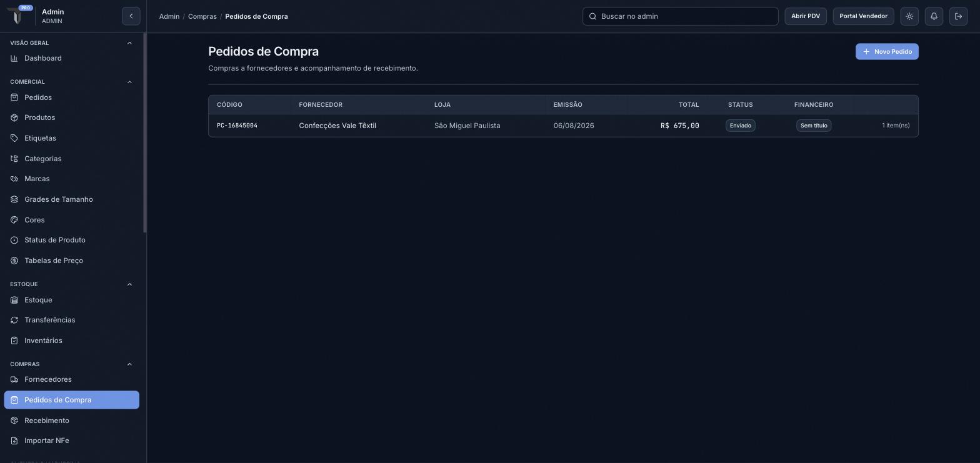980x463 pixels.
Task: Click the Marcas icon in sidebar
Action: click(x=14, y=179)
